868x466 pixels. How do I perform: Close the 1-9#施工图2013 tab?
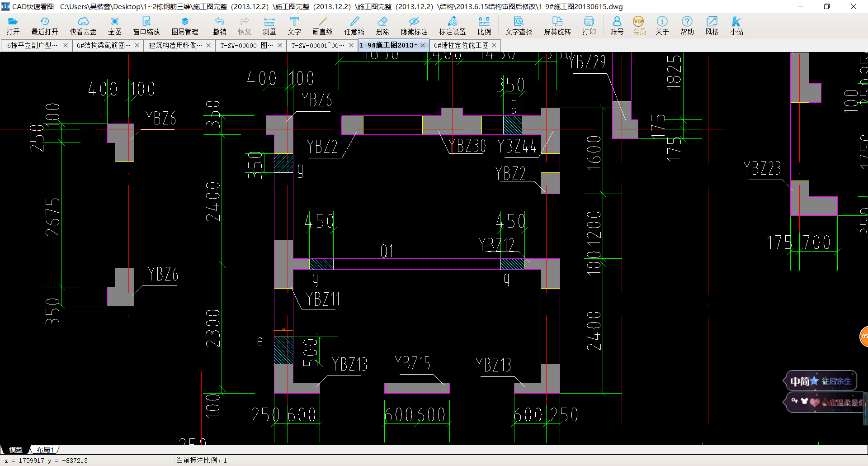[x=423, y=45]
